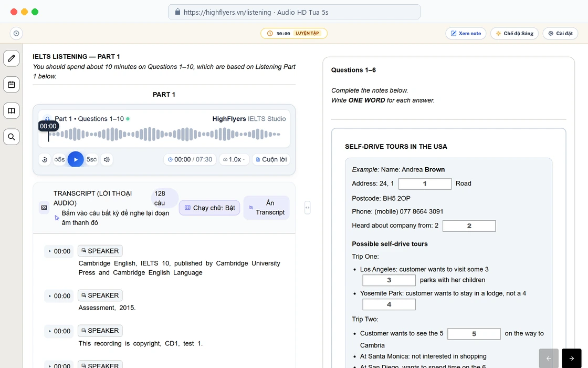Click answer field 2 Heard about company

click(469, 226)
